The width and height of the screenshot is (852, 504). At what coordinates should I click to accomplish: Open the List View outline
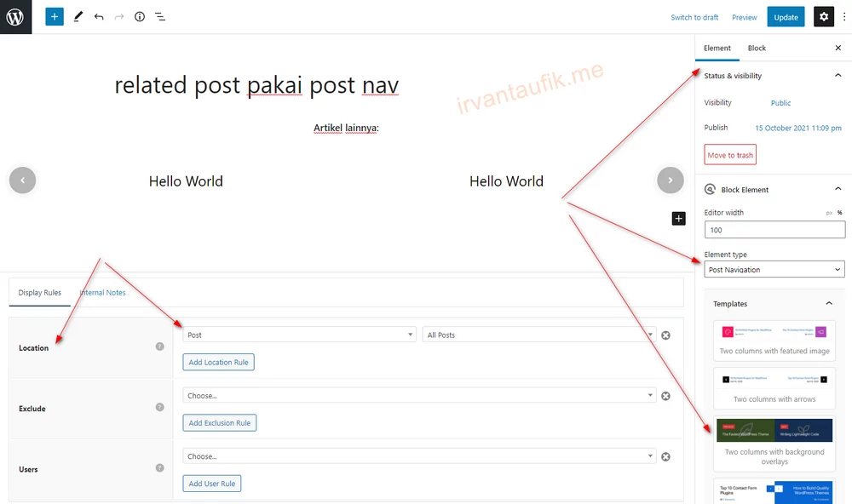pyautogui.click(x=160, y=17)
